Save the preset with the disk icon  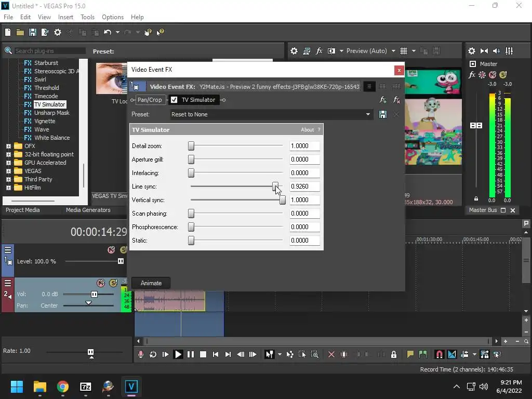pyautogui.click(x=383, y=114)
